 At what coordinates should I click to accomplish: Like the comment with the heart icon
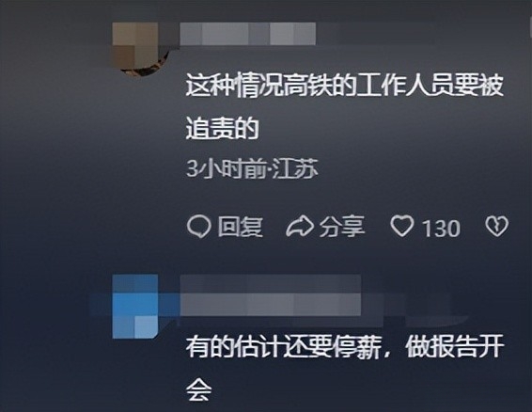(x=402, y=226)
